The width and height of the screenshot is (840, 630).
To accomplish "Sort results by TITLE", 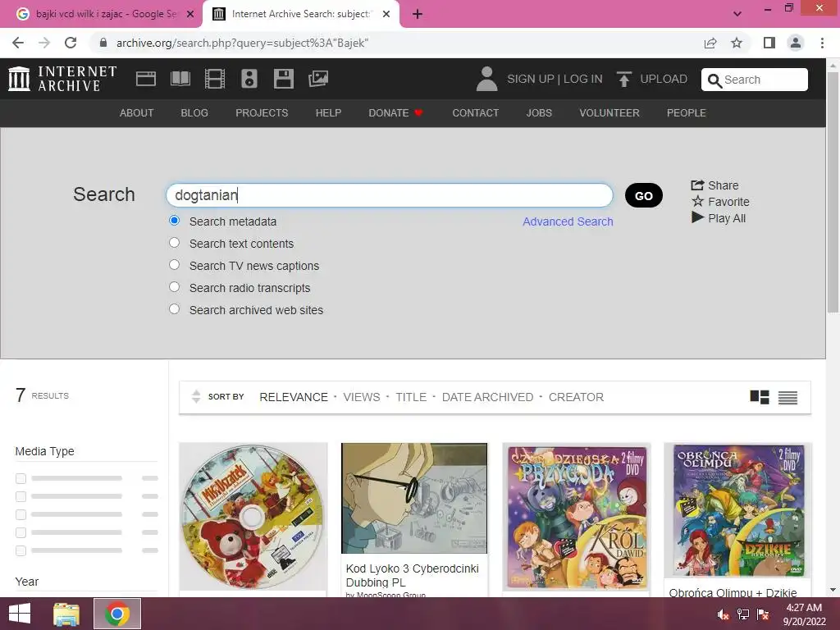I will (411, 397).
